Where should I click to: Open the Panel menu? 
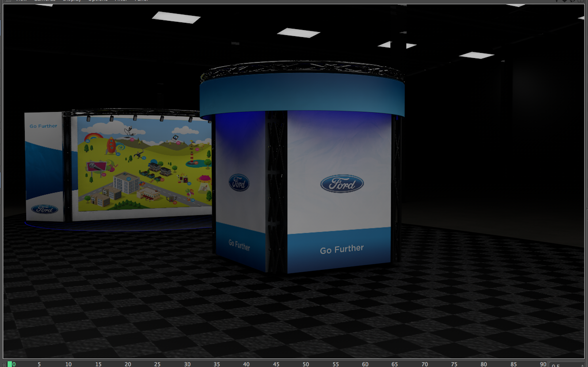point(141,1)
